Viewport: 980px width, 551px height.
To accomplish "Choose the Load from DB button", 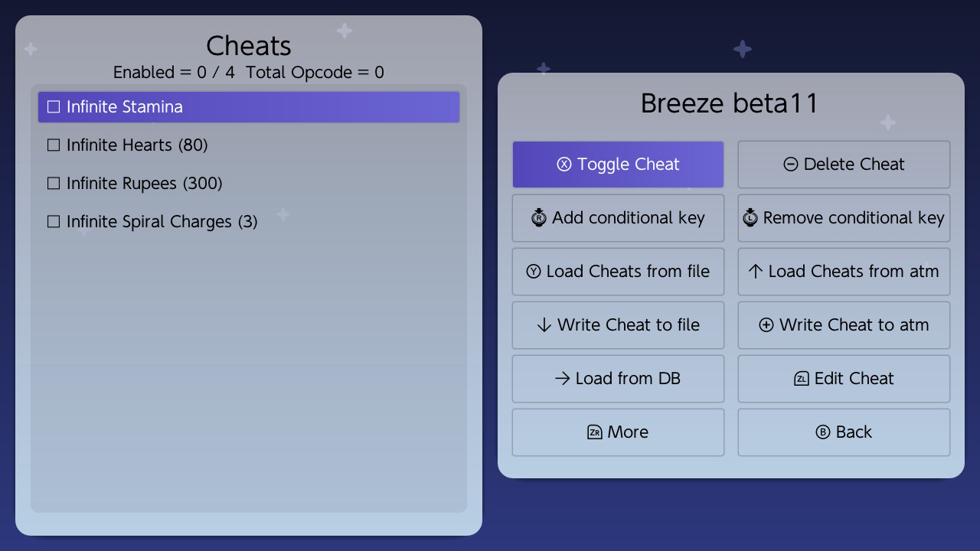I will [618, 379].
